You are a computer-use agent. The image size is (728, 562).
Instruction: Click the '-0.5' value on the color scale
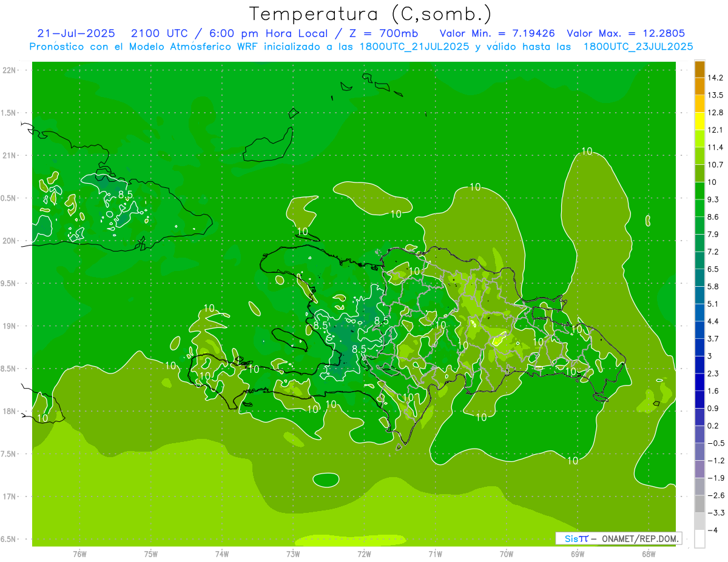pyautogui.click(x=716, y=443)
